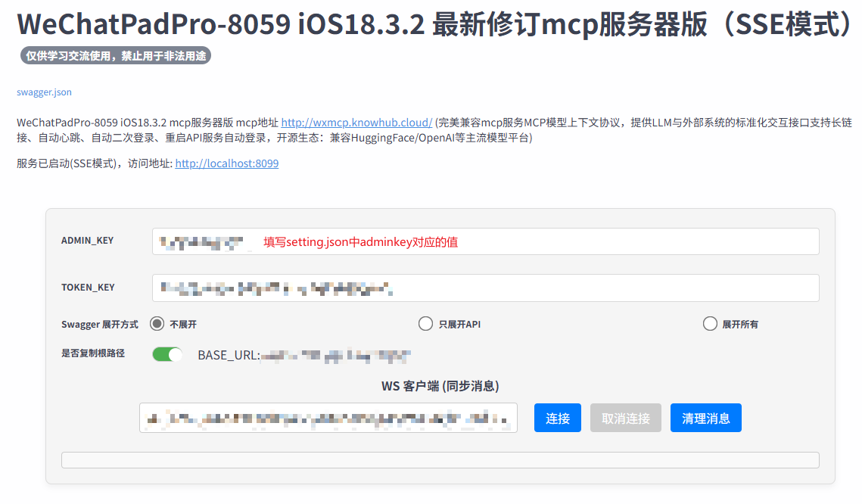The height and width of the screenshot is (504, 862).
Task: Open the http://localhost:8099 service link
Action: click(x=226, y=163)
